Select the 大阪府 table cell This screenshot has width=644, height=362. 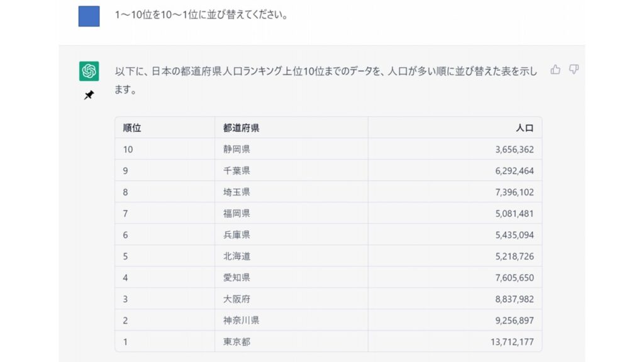coord(237,299)
